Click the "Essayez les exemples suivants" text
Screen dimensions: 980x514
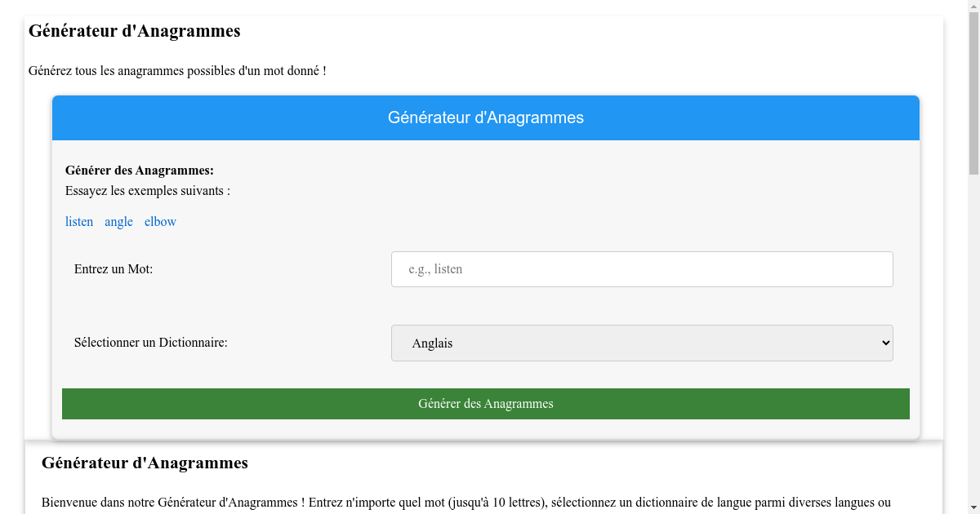coord(148,190)
